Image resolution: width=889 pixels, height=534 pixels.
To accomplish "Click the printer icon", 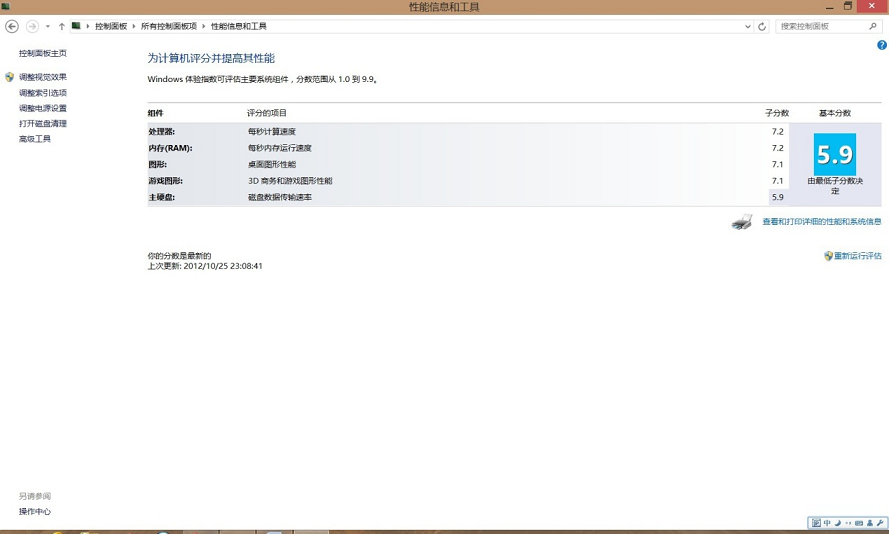I will point(742,222).
